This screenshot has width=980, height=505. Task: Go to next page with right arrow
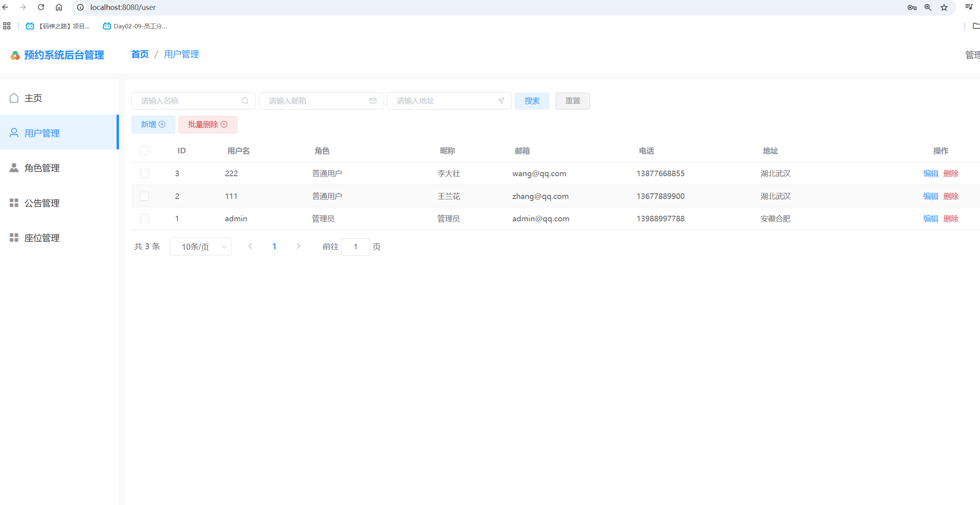click(x=298, y=246)
